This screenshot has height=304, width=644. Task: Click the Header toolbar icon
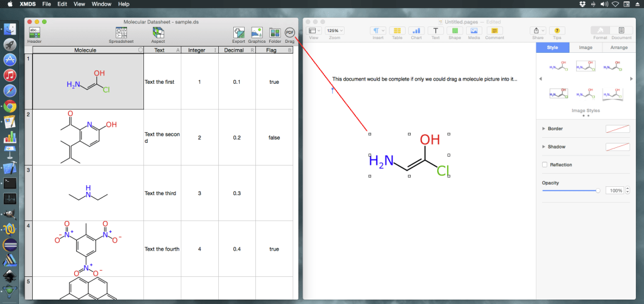35,32
